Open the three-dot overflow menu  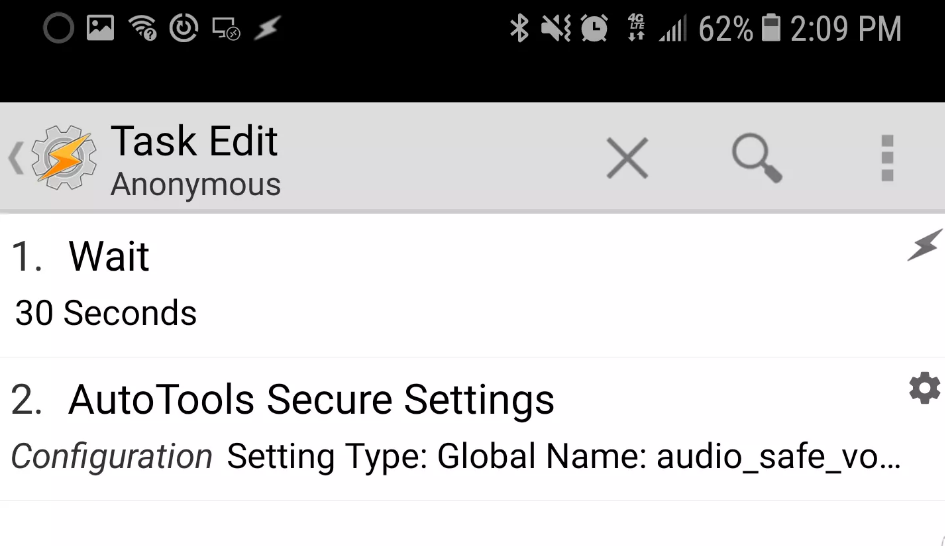click(x=887, y=158)
